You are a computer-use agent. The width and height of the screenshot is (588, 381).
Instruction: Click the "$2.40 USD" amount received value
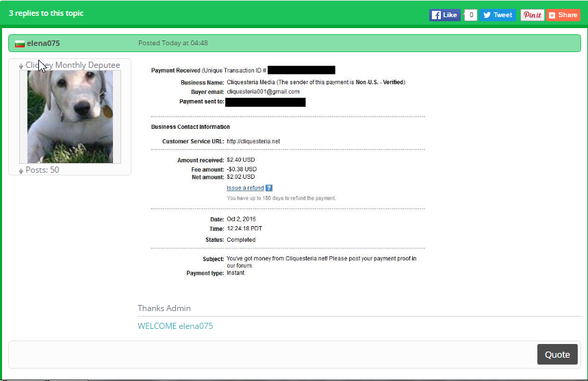[x=241, y=160]
